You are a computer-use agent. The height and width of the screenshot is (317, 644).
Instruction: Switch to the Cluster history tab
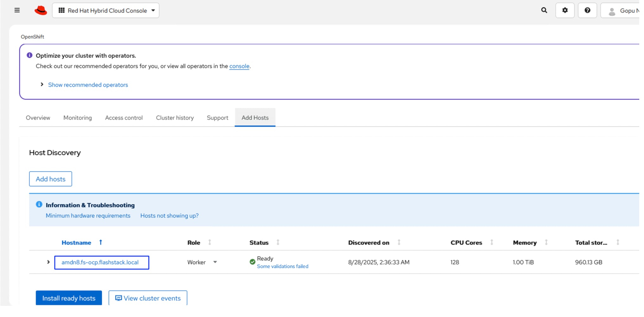175,118
